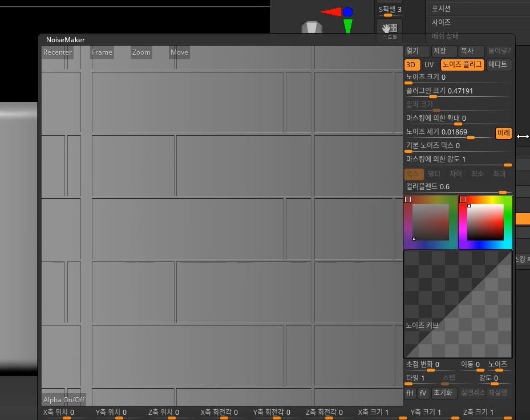Adjust 마스킹에 의한 확대 slider
The width and height of the screenshot is (530, 420).
click(x=458, y=119)
